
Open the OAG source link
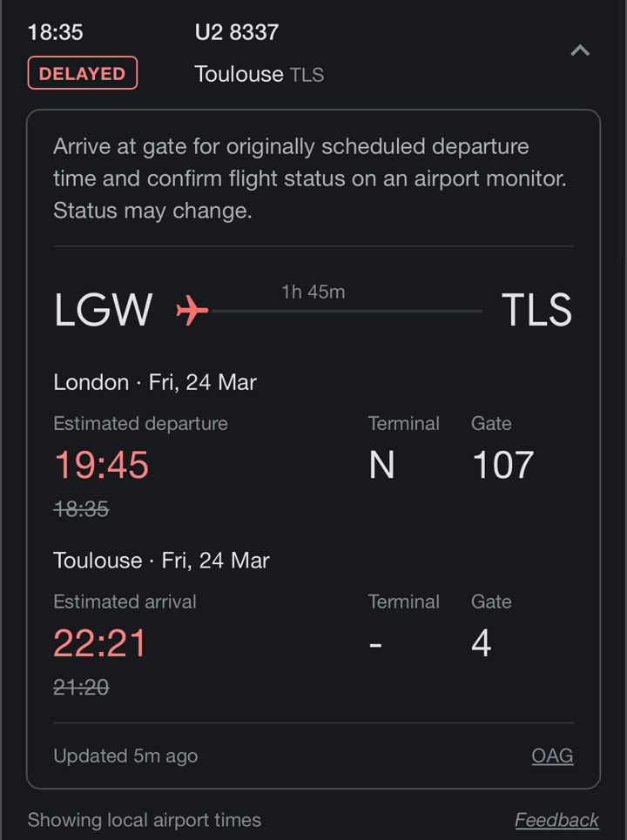tap(552, 756)
